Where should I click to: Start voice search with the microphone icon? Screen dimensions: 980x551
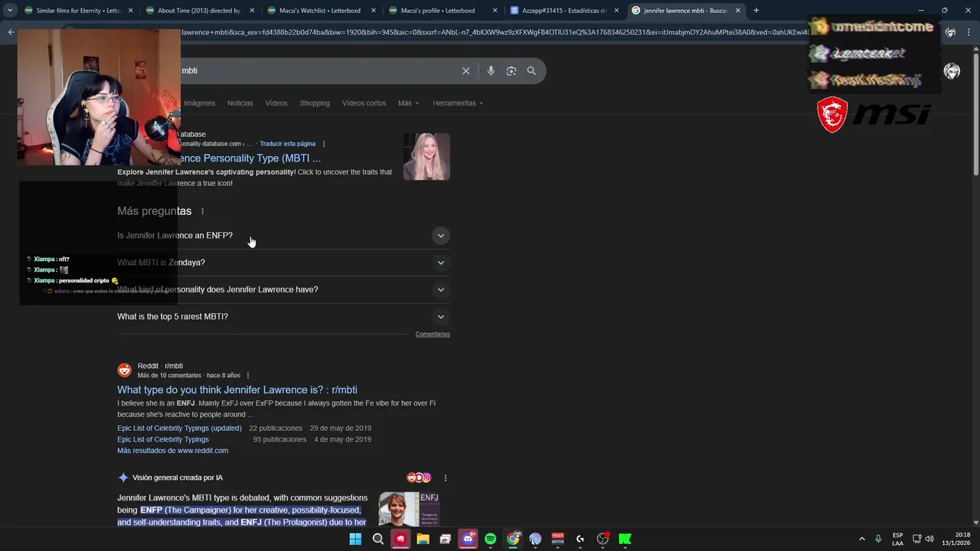point(491,70)
